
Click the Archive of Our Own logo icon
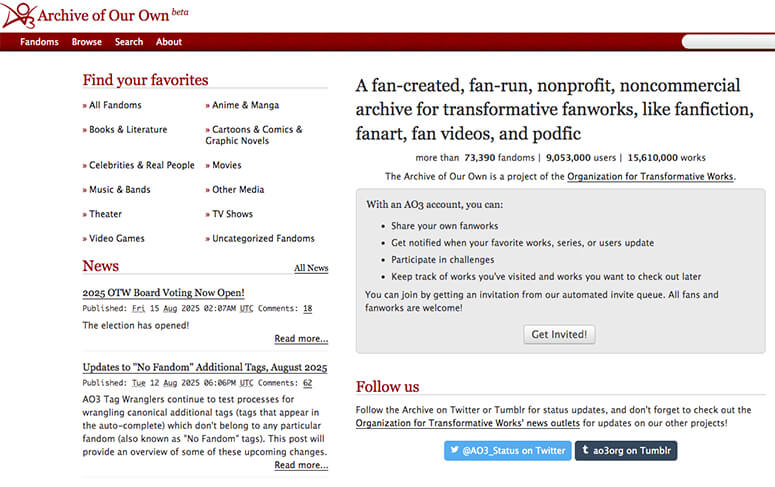click(x=19, y=15)
